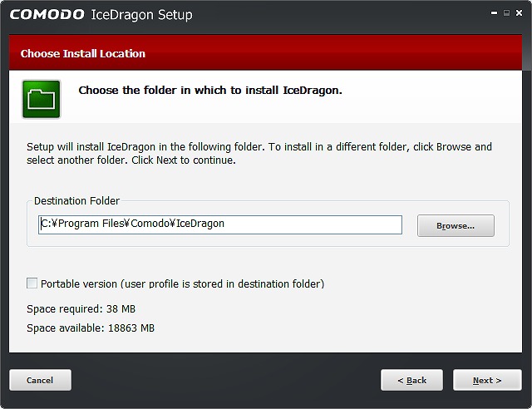
Task: Close the IceDragon Setup window
Action: pyautogui.click(x=519, y=13)
